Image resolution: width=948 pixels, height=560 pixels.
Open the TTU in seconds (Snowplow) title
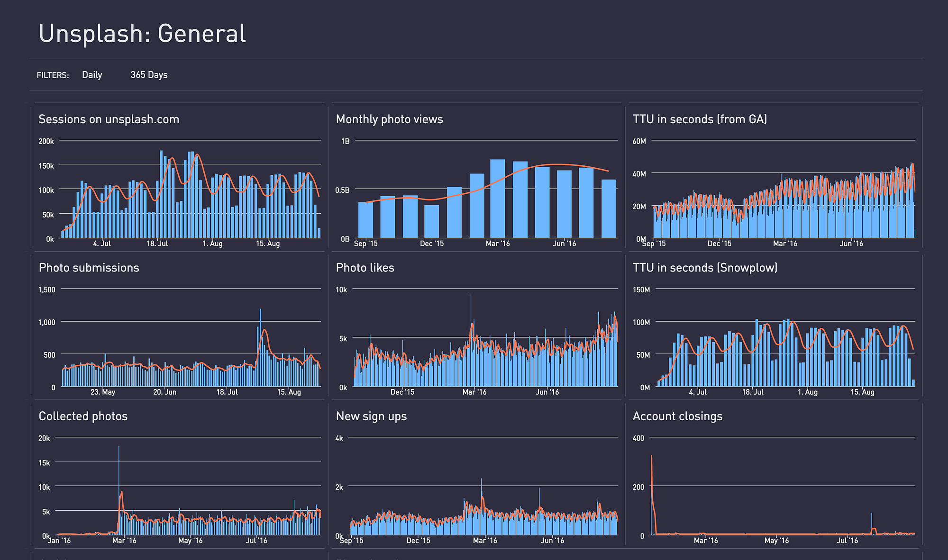705,268
